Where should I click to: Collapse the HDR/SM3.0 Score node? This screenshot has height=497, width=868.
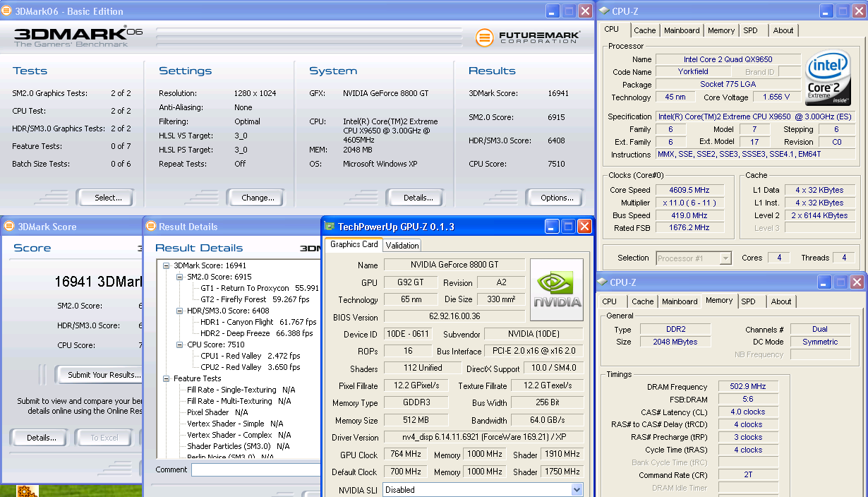tap(179, 311)
